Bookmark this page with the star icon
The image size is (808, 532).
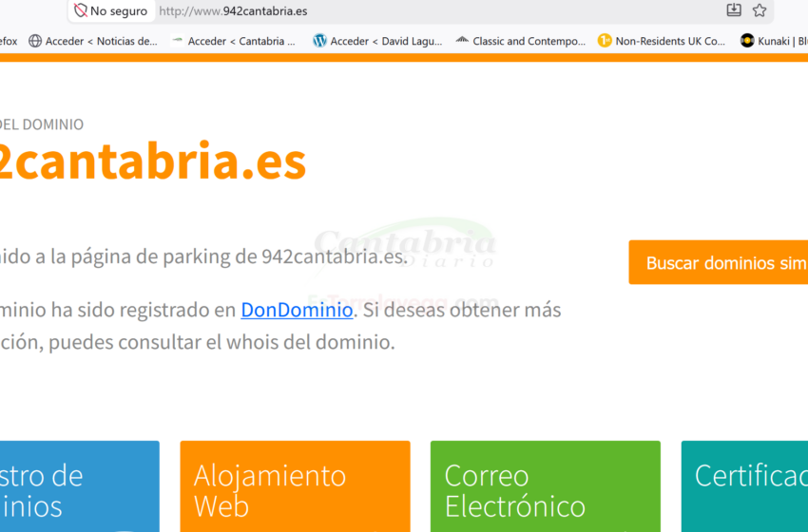760,10
